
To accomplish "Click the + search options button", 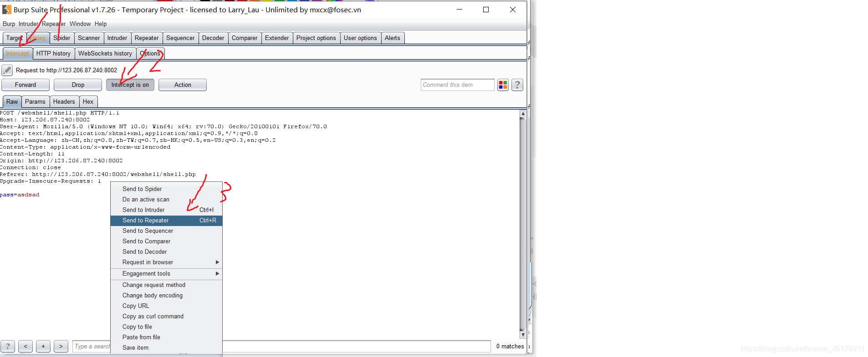I will pyautogui.click(x=43, y=347).
